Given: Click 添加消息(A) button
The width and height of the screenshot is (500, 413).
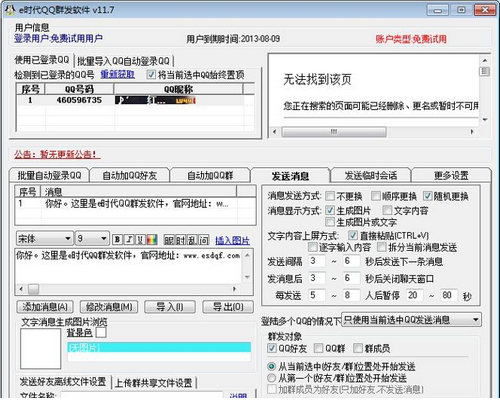Looking at the screenshot, I should (45, 307).
